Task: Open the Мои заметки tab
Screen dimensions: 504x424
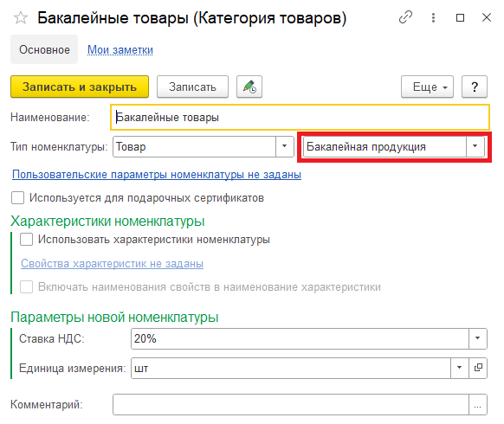Action: (120, 50)
